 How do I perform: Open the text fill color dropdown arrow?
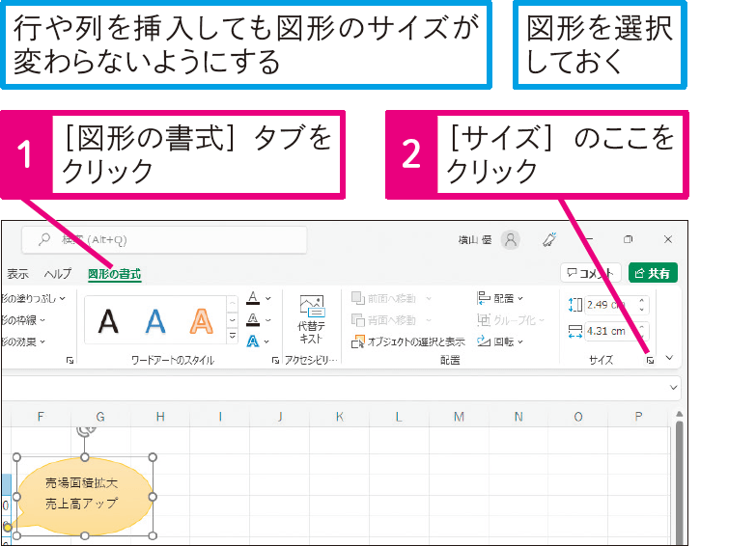pyautogui.click(x=268, y=299)
